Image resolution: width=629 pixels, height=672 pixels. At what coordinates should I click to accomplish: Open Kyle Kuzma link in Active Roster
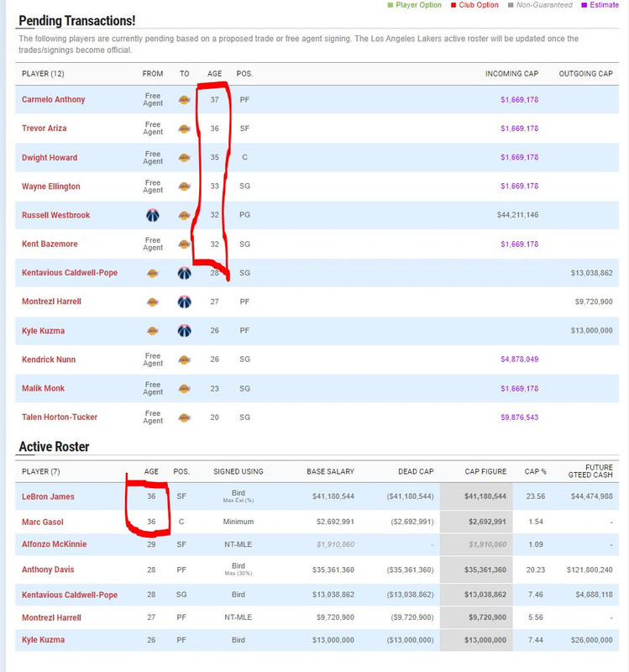point(44,640)
